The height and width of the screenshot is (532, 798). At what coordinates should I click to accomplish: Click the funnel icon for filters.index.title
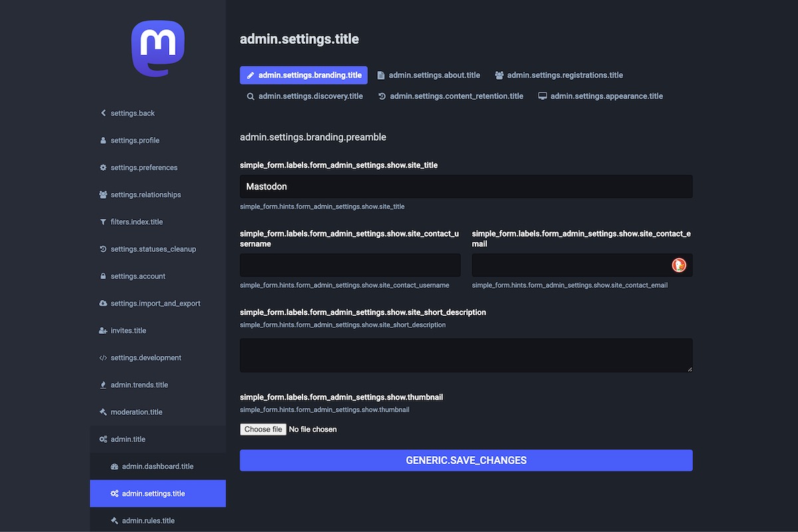click(x=103, y=222)
